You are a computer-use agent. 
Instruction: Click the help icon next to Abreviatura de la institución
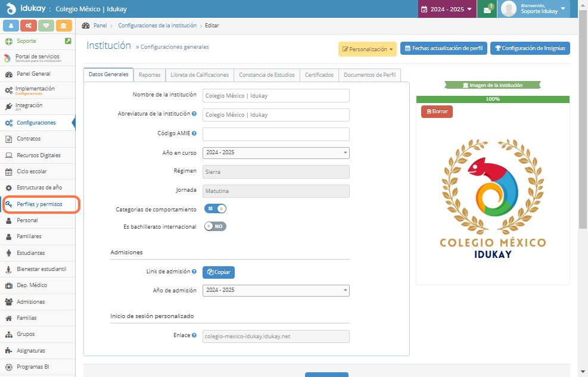194,114
